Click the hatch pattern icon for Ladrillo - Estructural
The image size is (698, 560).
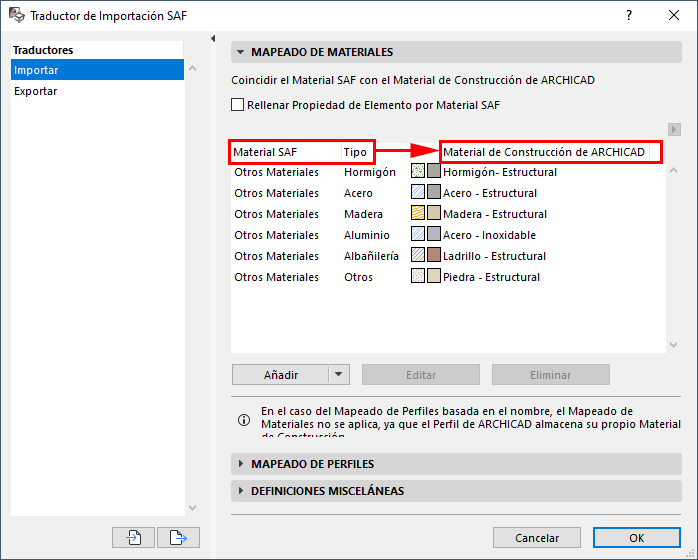pos(418,255)
